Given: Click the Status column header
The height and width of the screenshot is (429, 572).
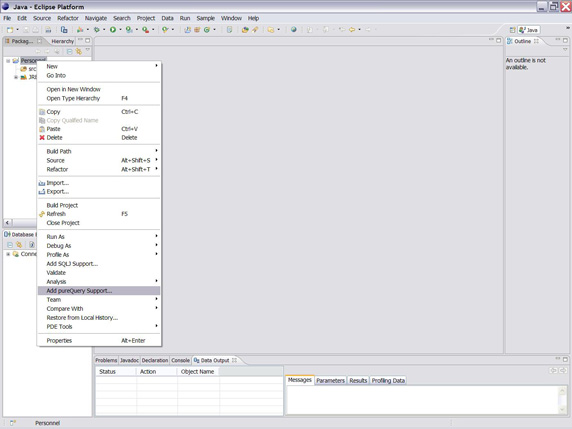Looking at the screenshot, I should click(x=116, y=372).
